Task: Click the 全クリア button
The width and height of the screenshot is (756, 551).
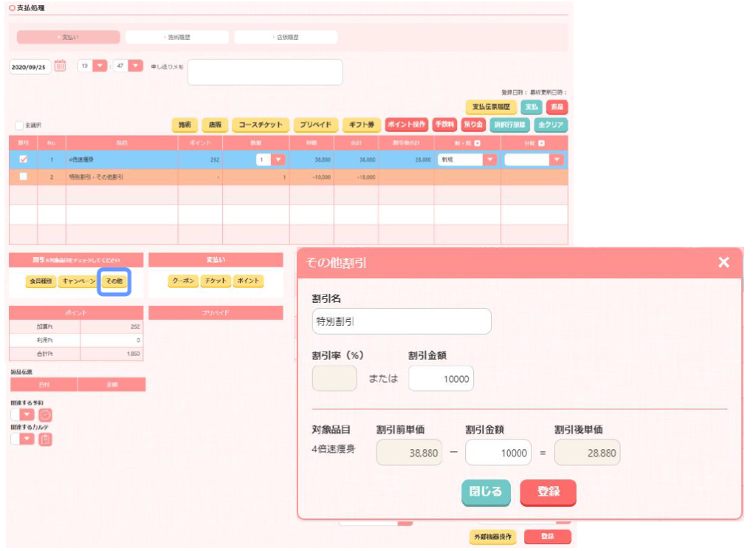Action: tap(551, 125)
